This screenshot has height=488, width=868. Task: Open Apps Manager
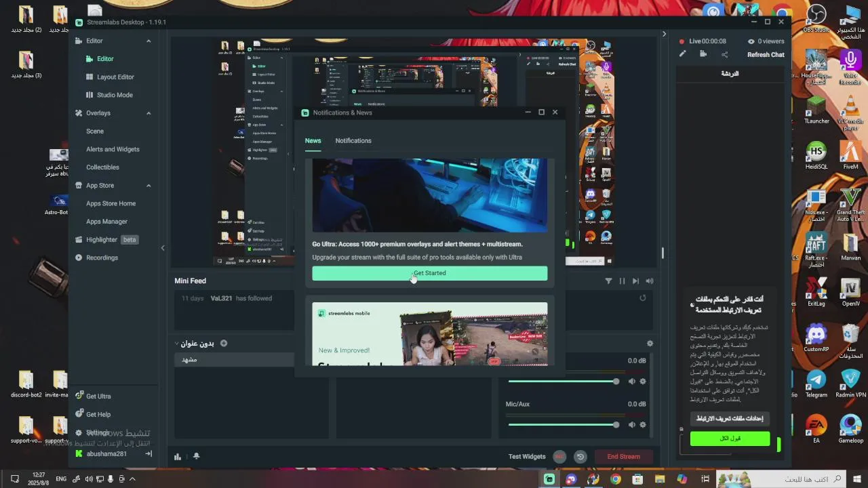coord(106,222)
